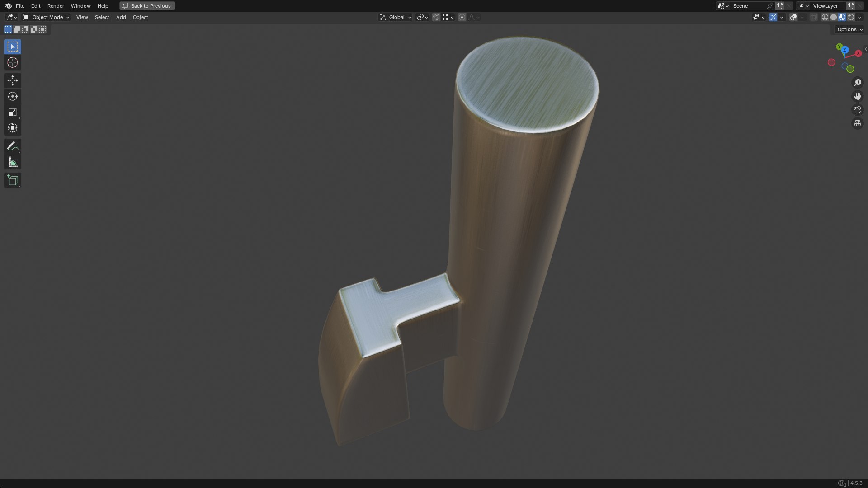This screenshot has height=488, width=868.
Task: Click the version 4.5.3 status text
Action: point(856,483)
